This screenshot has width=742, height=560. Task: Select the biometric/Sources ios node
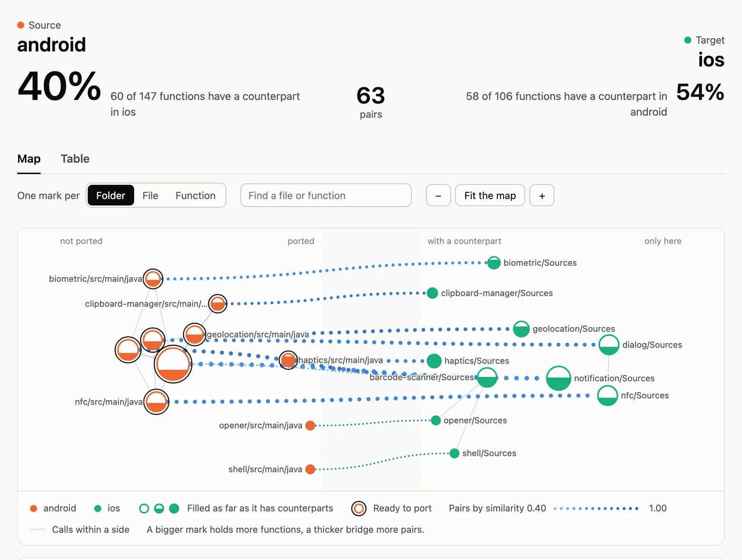pos(494,263)
